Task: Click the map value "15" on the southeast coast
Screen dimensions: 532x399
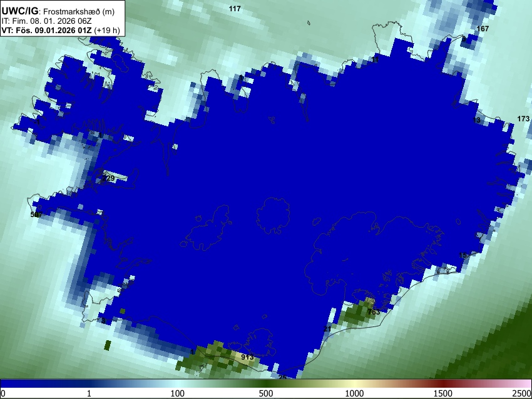Action: (463, 255)
